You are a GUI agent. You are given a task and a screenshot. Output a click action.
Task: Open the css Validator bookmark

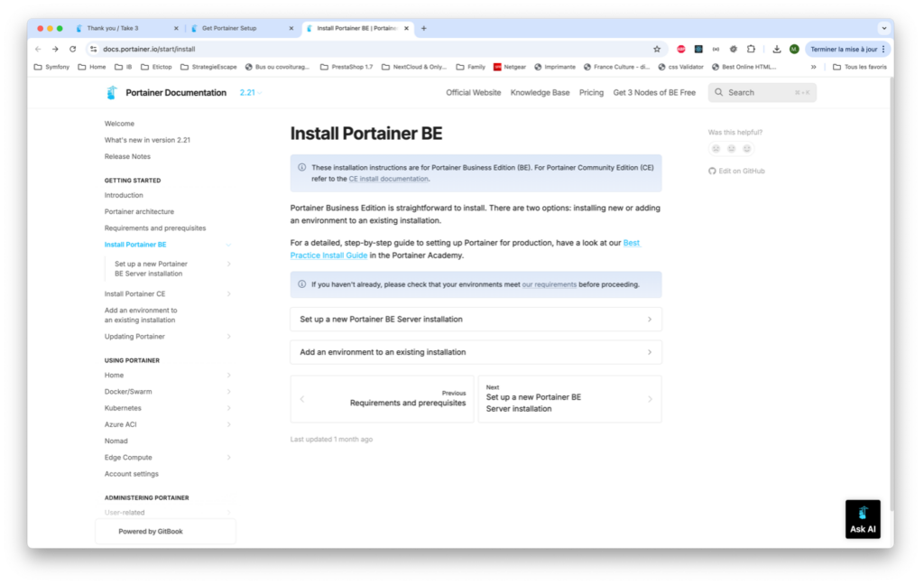pos(680,67)
